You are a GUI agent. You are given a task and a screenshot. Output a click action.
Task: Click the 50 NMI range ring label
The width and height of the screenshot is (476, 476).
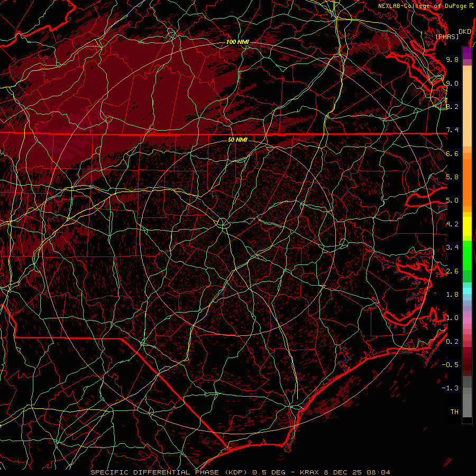[237, 140]
